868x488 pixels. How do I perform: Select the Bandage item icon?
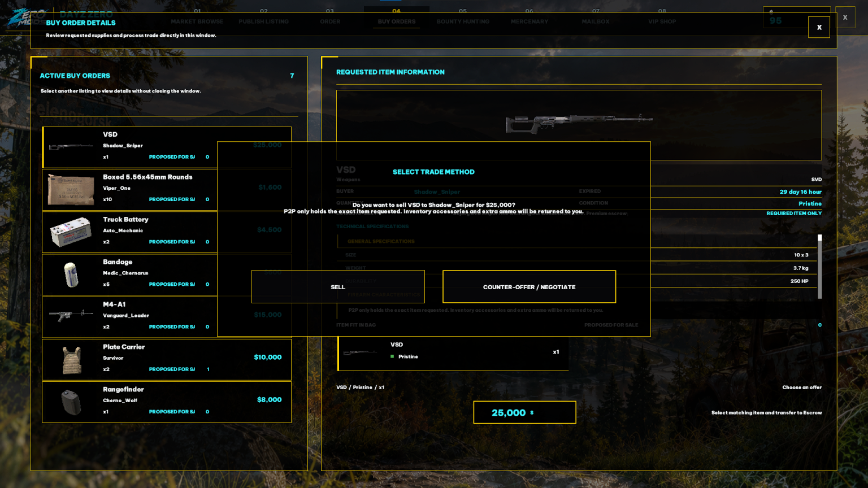[71, 274]
